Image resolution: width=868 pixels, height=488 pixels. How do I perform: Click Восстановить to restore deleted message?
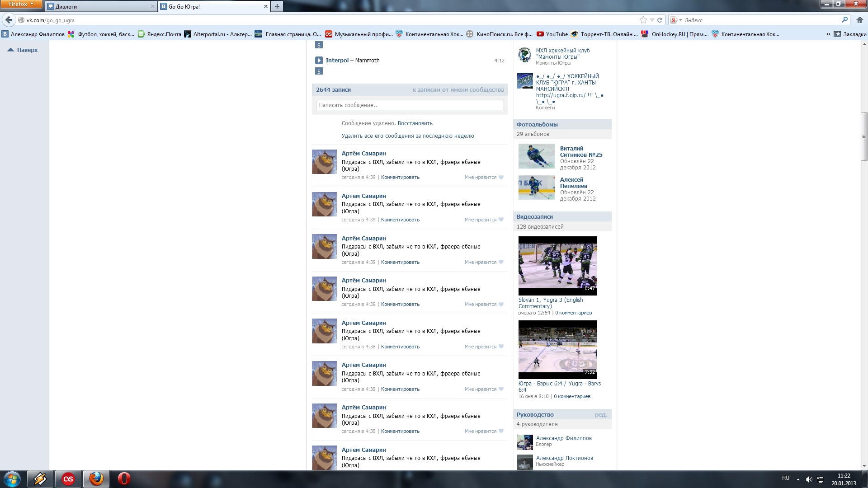415,123
